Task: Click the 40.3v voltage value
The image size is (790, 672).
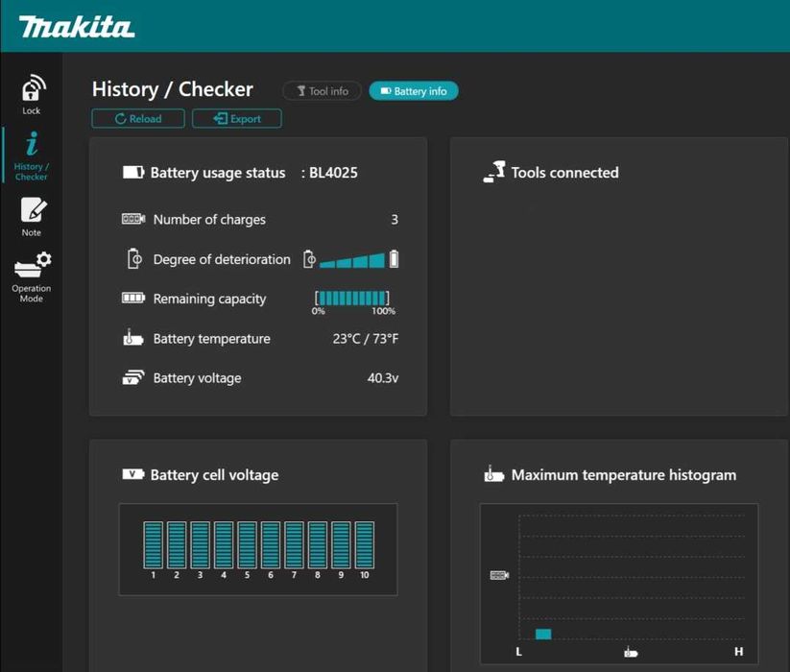Action: pyautogui.click(x=383, y=378)
